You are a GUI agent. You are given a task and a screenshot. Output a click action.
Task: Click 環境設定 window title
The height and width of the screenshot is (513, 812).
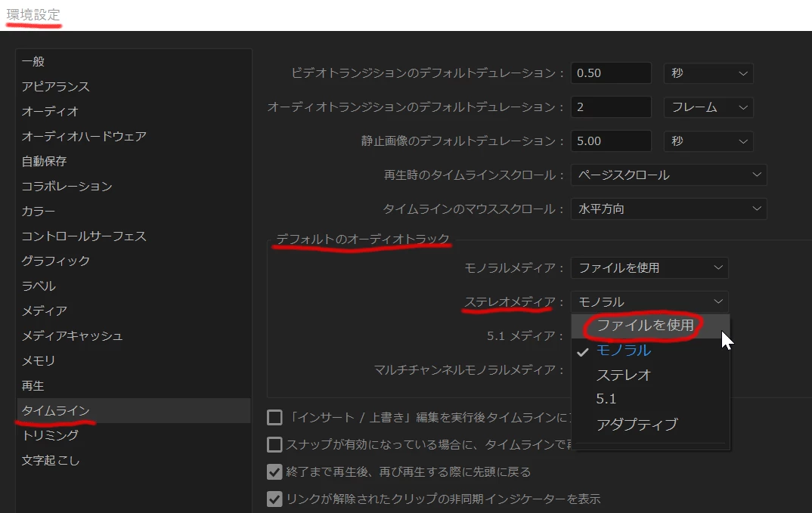[x=33, y=15]
